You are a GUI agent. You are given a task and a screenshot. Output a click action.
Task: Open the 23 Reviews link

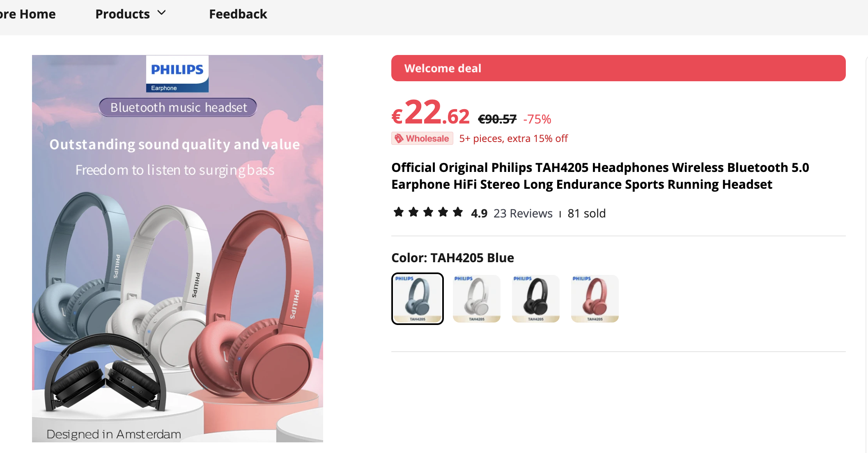[x=523, y=213]
